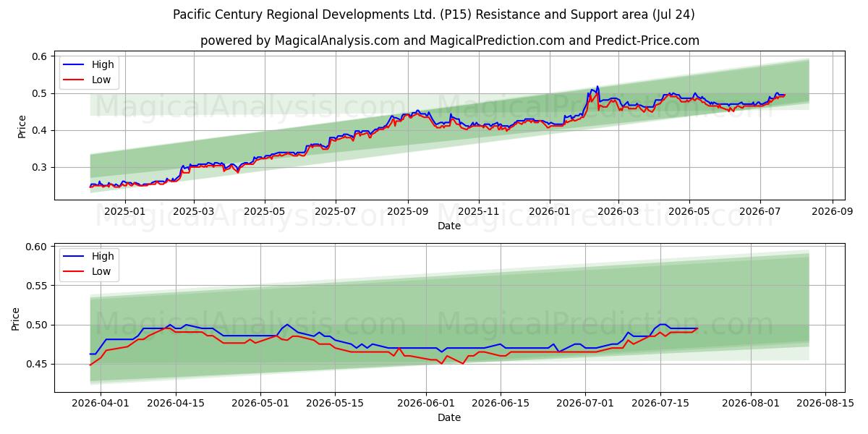Click the 2025-01 date tick label
Viewport: 868px width, 434px height.
point(125,211)
